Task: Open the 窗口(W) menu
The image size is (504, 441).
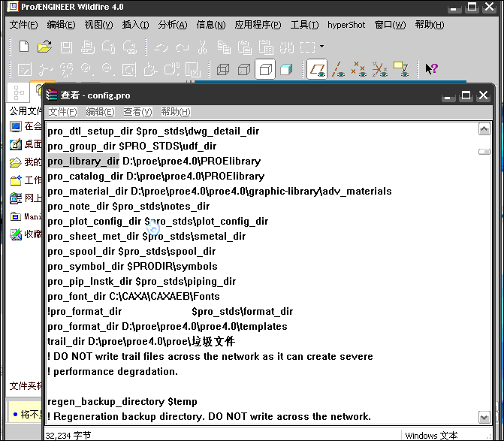Action: point(390,25)
